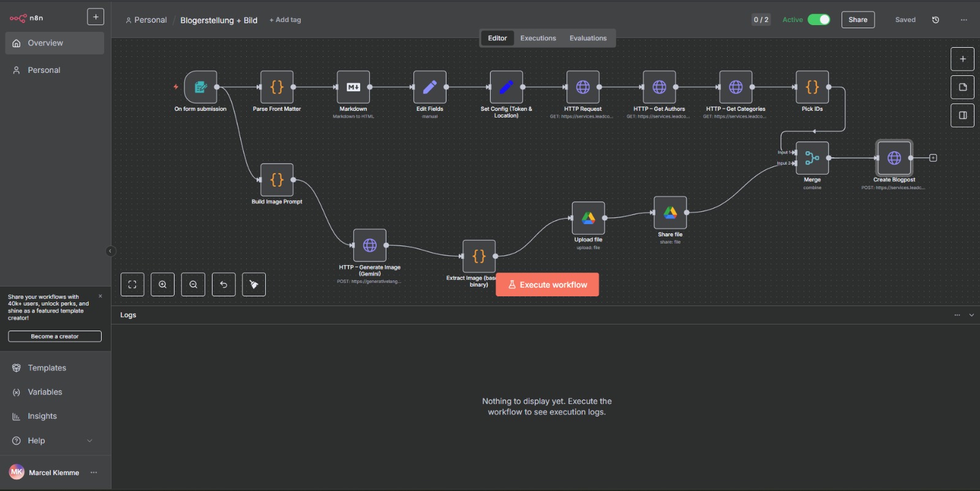
Task: Click the tidy up workflow icon
Action: coord(254,285)
